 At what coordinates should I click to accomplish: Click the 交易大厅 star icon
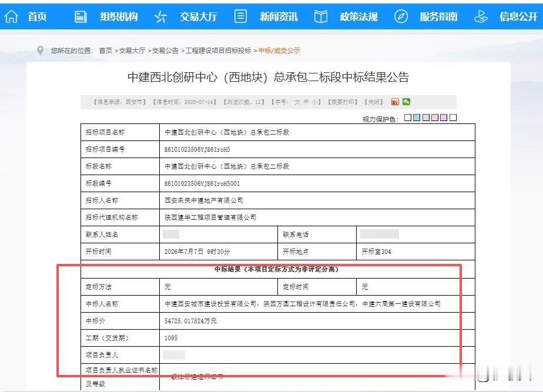(160, 16)
